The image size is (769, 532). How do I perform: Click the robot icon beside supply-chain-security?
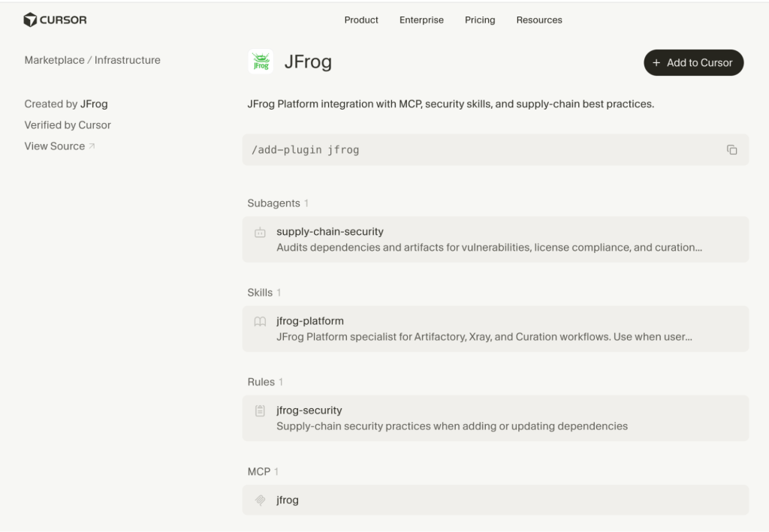pos(261,232)
